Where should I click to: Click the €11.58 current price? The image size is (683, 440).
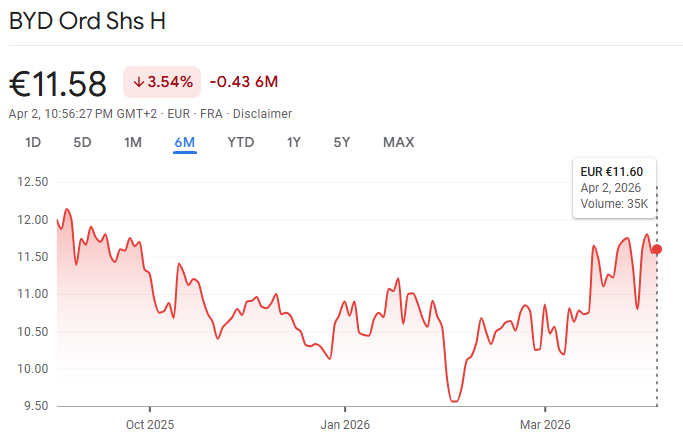point(57,84)
